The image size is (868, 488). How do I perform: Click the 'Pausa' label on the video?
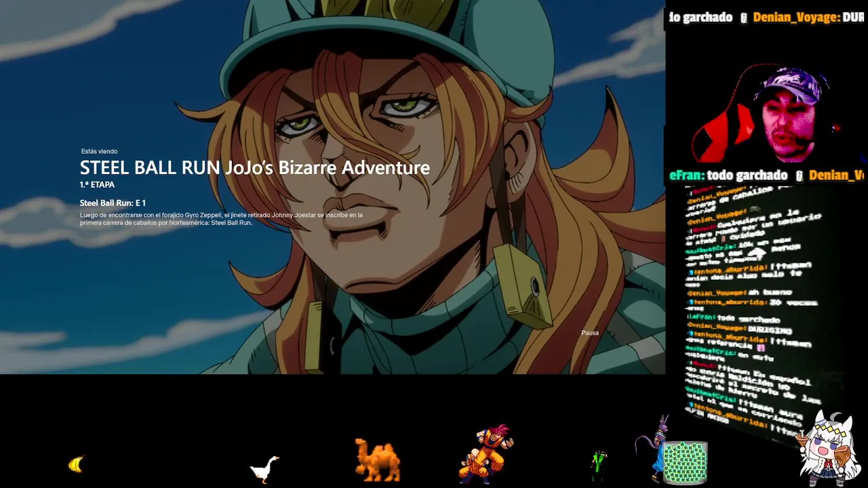(x=590, y=333)
